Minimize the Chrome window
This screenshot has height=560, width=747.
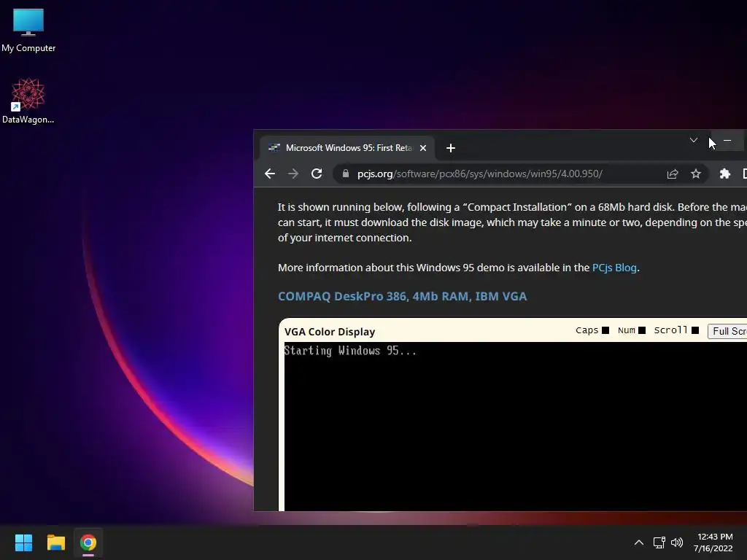[727, 140]
